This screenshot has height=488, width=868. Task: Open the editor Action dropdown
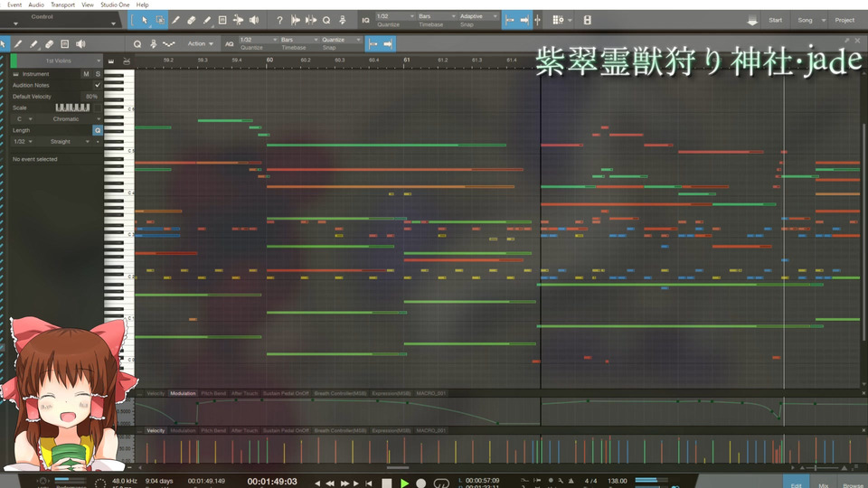(x=200, y=43)
